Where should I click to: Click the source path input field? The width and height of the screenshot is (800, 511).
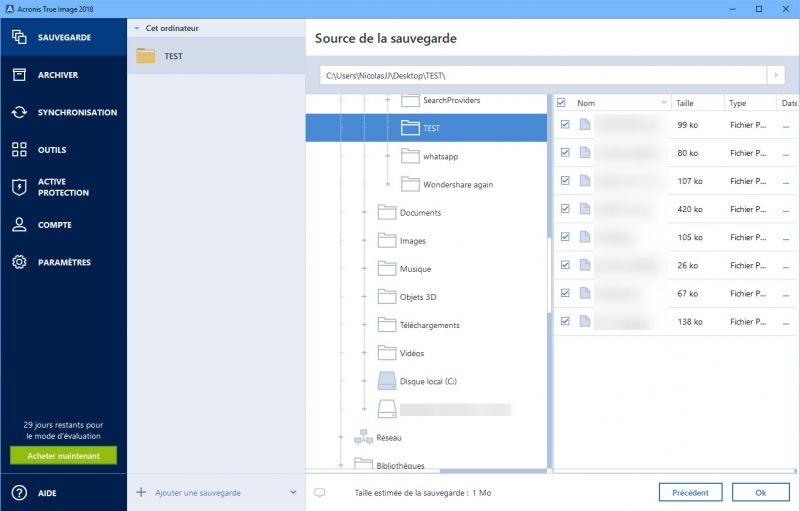(x=543, y=75)
